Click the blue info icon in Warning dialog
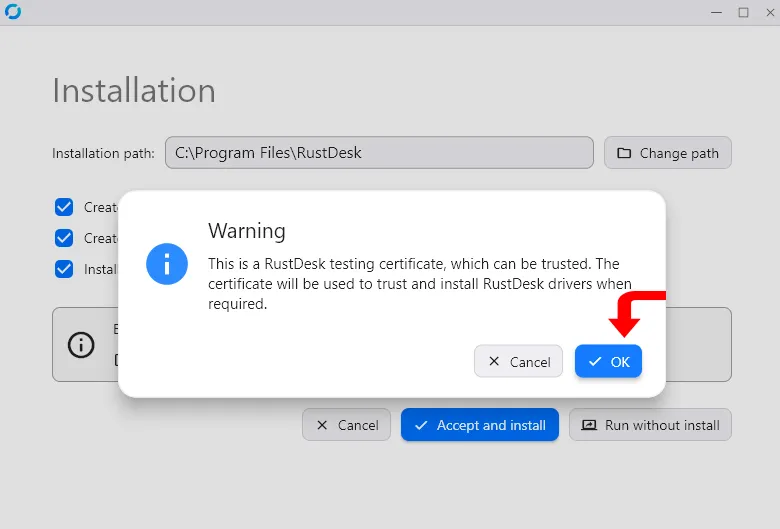The width and height of the screenshot is (780, 529). pyautogui.click(x=167, y=264)
